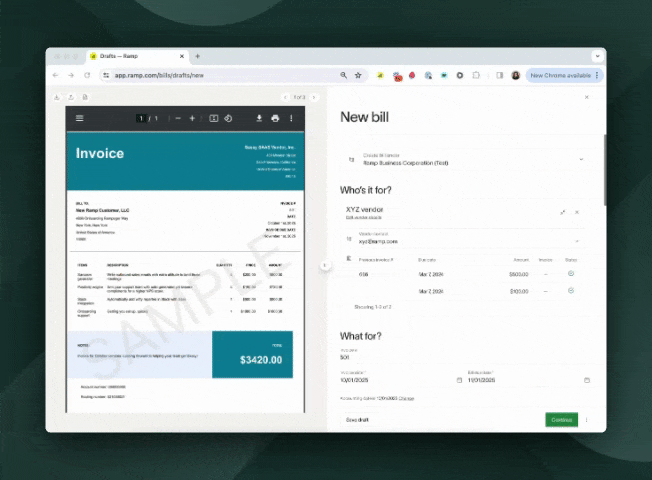The width and height of the screenshot is (652, 480).
Task: Open calendar picker for 11/01/2025 date
Action: 587,380
